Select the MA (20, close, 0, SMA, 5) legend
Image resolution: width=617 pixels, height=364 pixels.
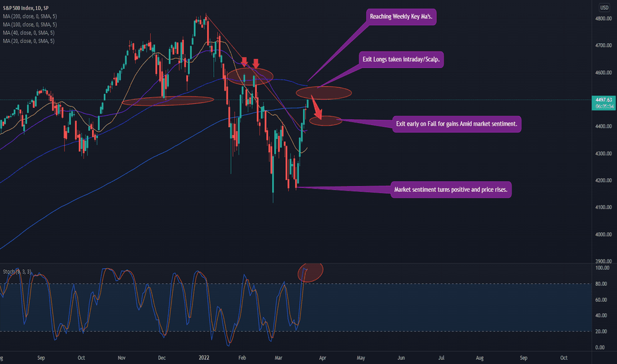(x=28, y=41)
